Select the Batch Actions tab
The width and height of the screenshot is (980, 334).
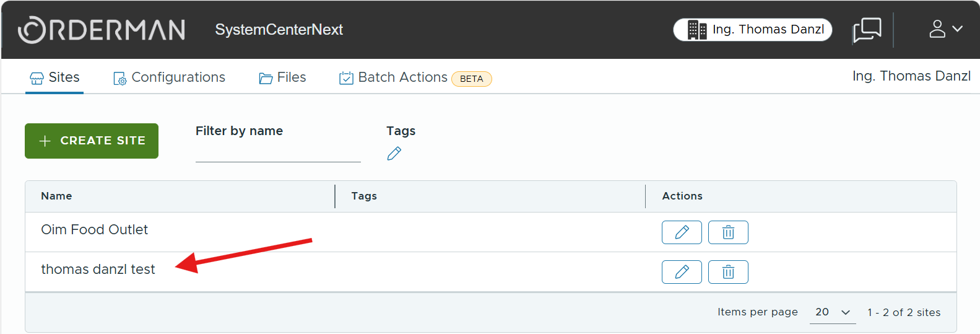point(402,77)
